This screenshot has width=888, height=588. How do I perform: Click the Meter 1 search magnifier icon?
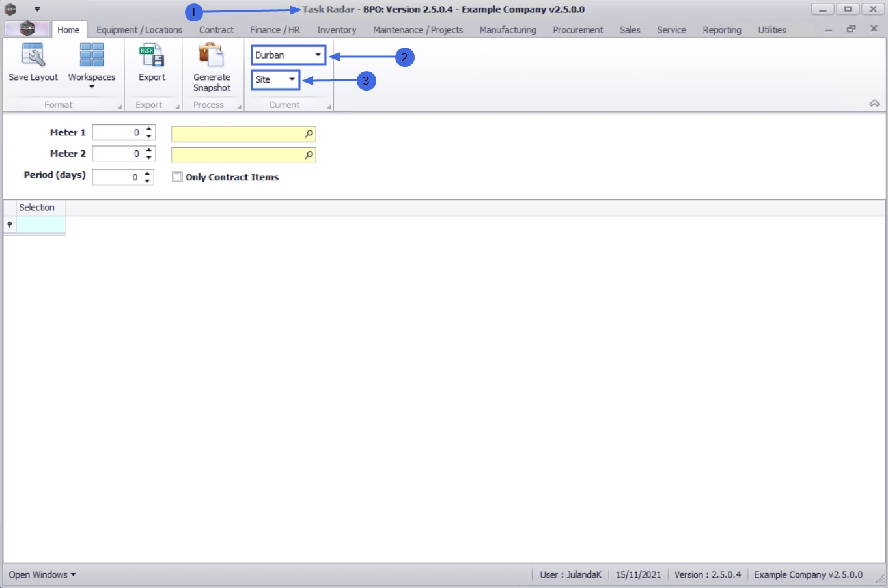[309, 134]
